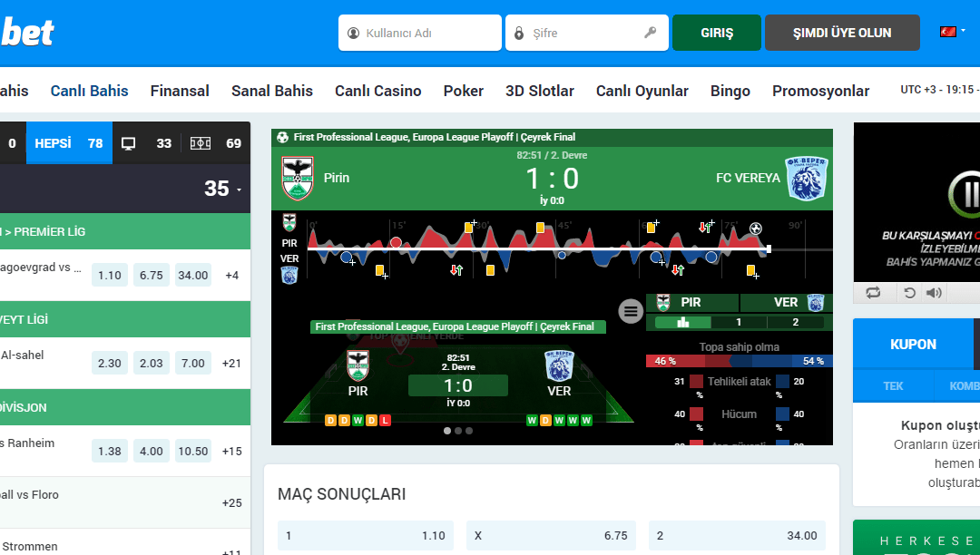
Task: Select odds 2.03 in Al-sahel row
Action: pyautogui.click(x=152, y=364)
